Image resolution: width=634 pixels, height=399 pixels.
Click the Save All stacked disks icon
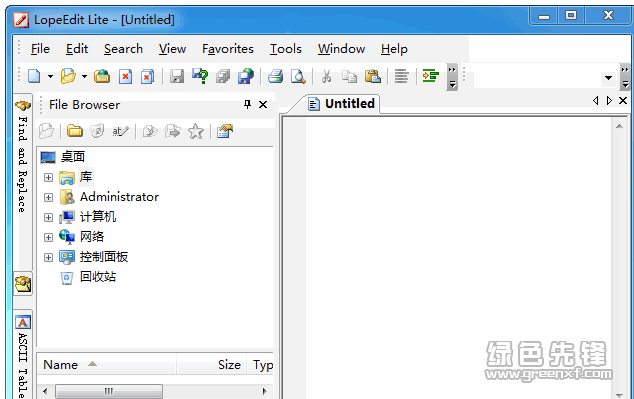223,76
